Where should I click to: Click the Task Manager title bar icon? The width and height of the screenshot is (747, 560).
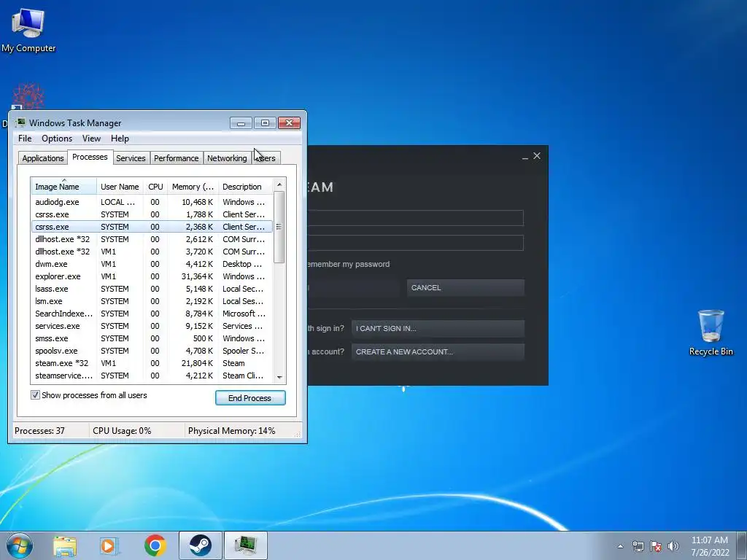click(20, 122)
